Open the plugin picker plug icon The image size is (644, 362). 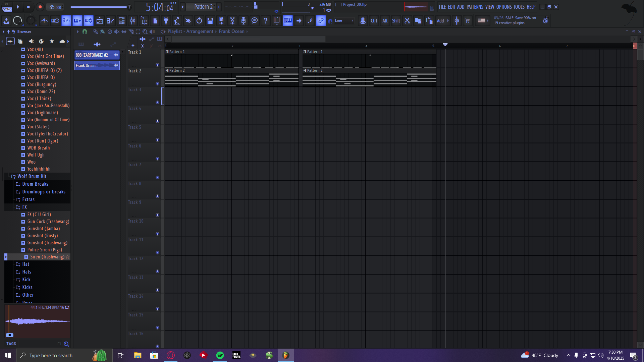(166, 21)
